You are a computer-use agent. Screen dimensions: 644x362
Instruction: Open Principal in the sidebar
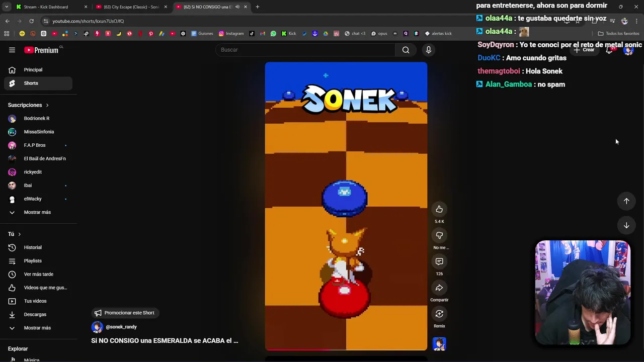click(x=38, y=70)
